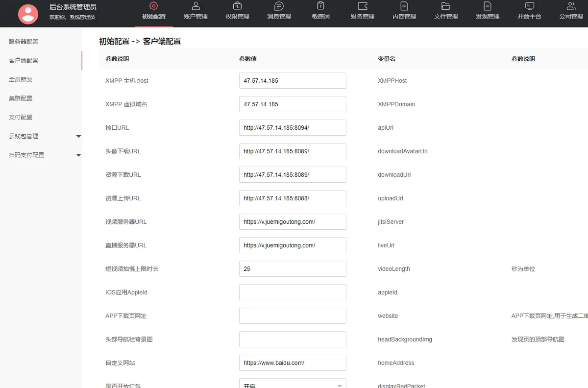Open the 公司管理 (Company Management) icon

tap(570, 11)
